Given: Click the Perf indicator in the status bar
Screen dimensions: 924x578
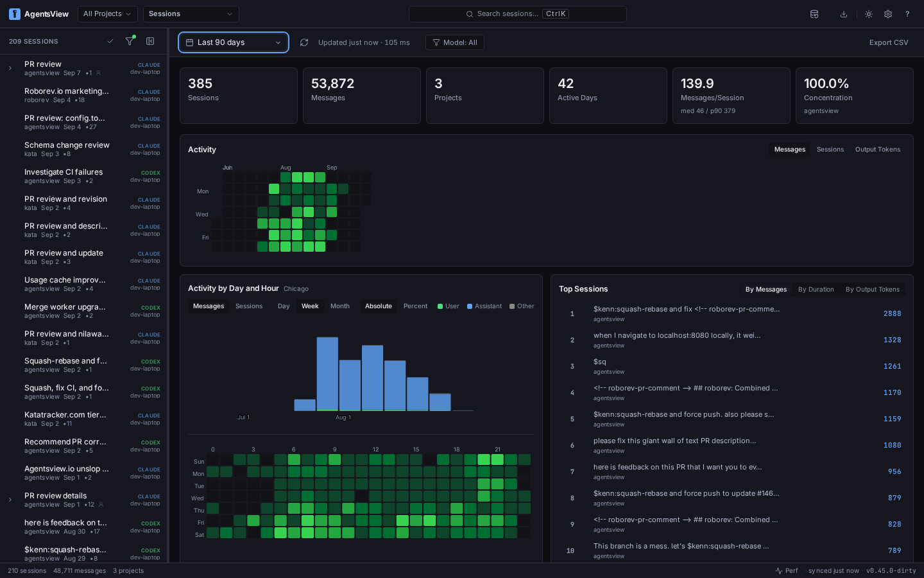Looking at the screenshot, I should [x=787, y=570].
